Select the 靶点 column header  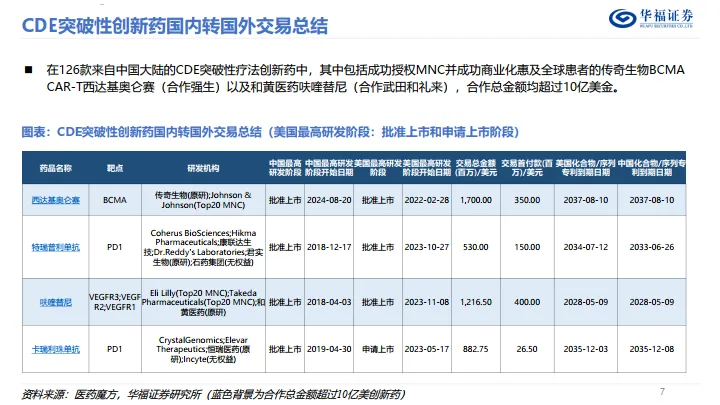pyautogui.click(x=115, y=168)
